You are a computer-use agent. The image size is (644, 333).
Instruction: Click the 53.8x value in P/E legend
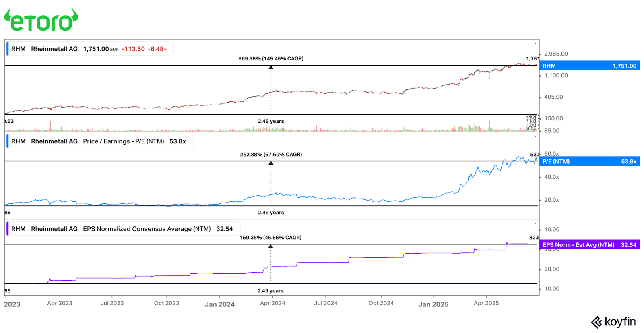[178, 141]
